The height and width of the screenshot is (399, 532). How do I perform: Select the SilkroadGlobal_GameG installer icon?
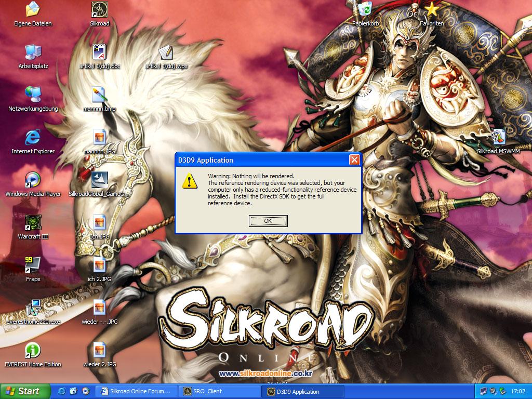tap(100, 180)
